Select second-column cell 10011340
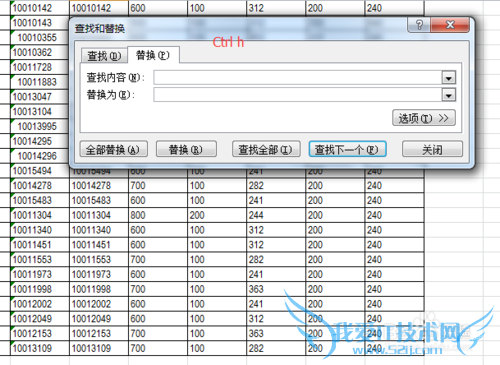Image resolution: width=500 pixels, height=365 pixels. click(99, 230)
